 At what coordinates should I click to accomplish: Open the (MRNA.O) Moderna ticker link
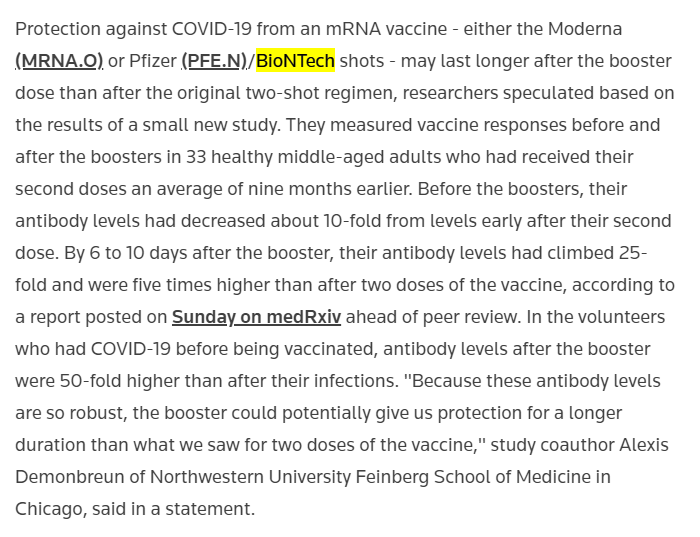click(59, 61)
